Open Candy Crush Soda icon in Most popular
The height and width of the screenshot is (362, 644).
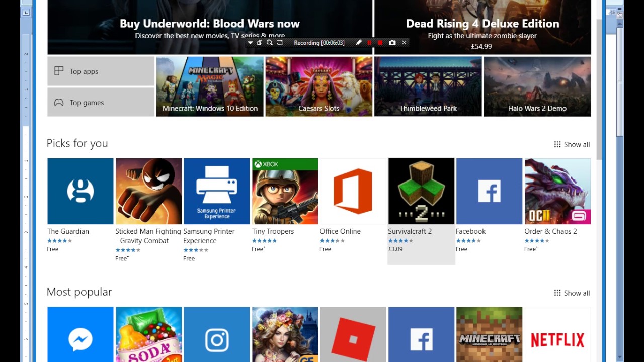pyautogui.click(x=148, y=334)
